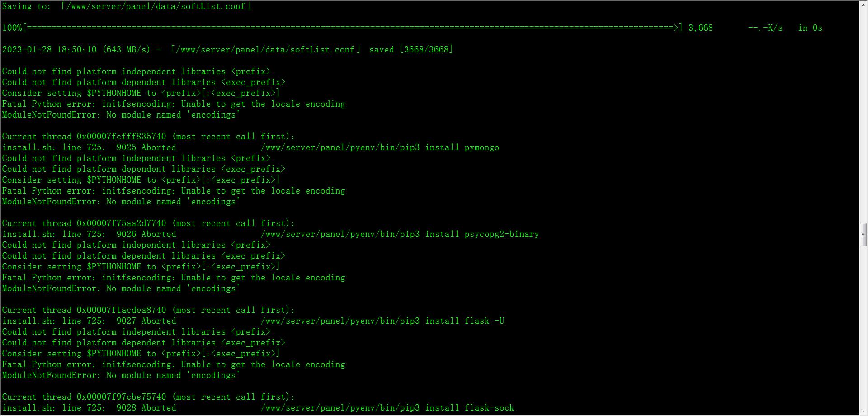The height and width of the screenshot is (416, 868).
Task: Click thread address 0x00007f1acdea8740 text
Action: [x=121, y=310]
